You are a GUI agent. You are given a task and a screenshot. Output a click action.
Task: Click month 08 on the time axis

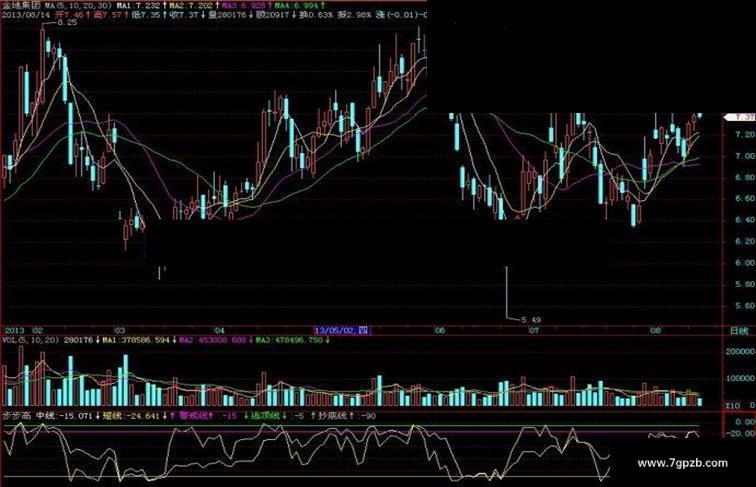(655, 330)
